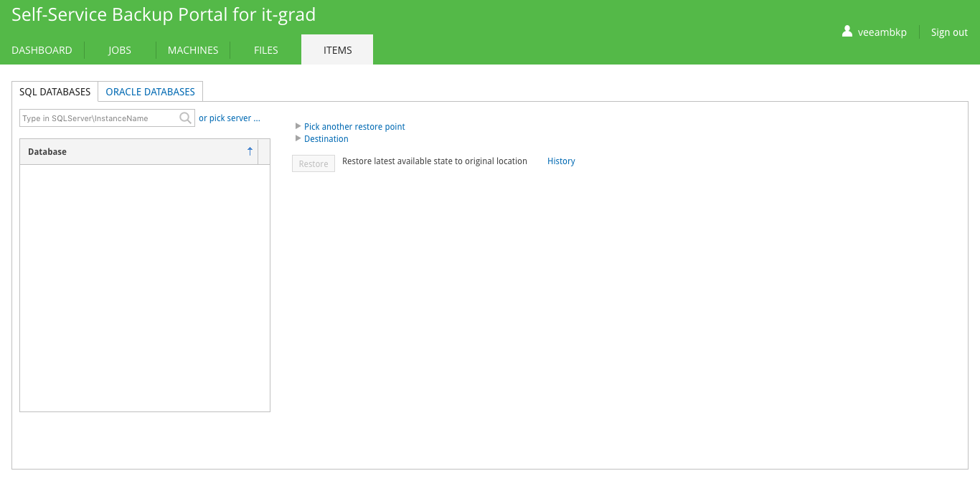The width and height of the screenshot is (980, 481).
Task: Switch to Oracle Databases tab
Action: pyautogui.click(x=151, y=92)
